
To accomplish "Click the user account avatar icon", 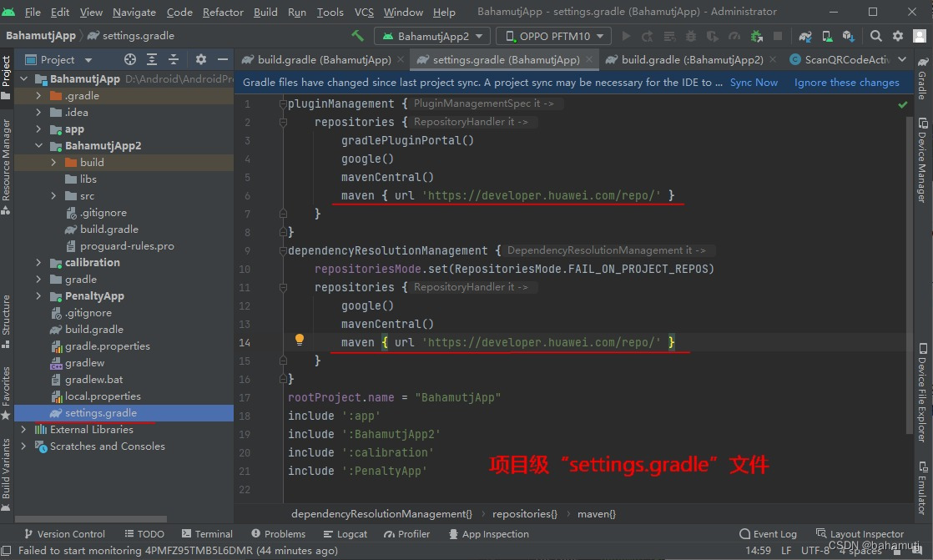I will coord(920,36).
